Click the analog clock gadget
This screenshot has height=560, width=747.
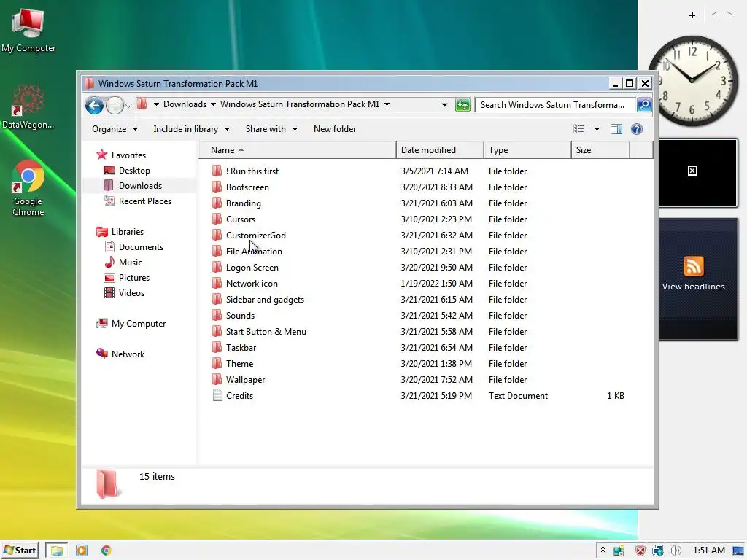coord(693,81)
